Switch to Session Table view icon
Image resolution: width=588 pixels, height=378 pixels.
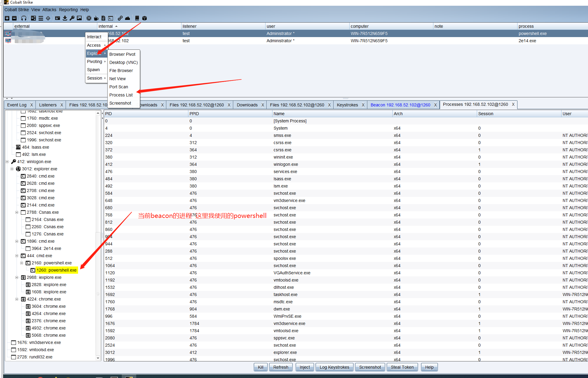pos(41,18)
